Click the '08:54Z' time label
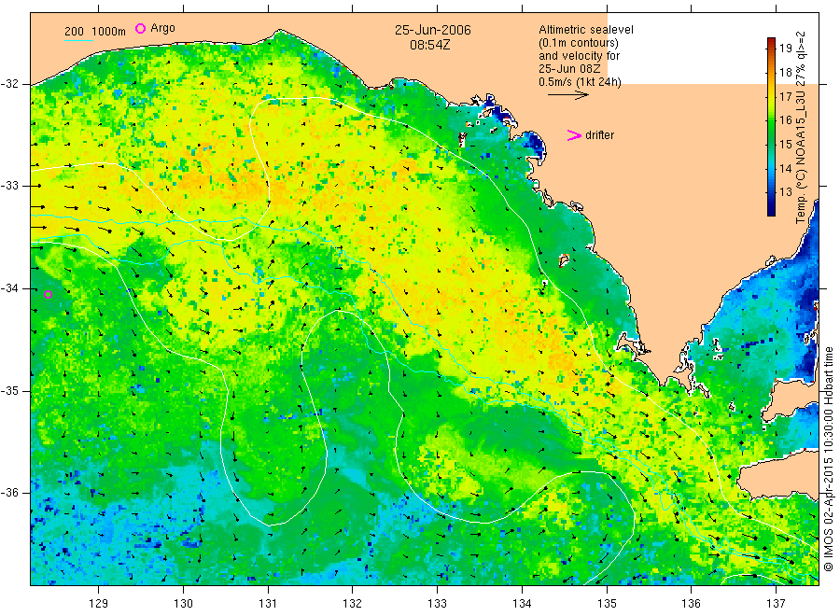This screenshot has width=840, height=616. [x=430, y=45]
